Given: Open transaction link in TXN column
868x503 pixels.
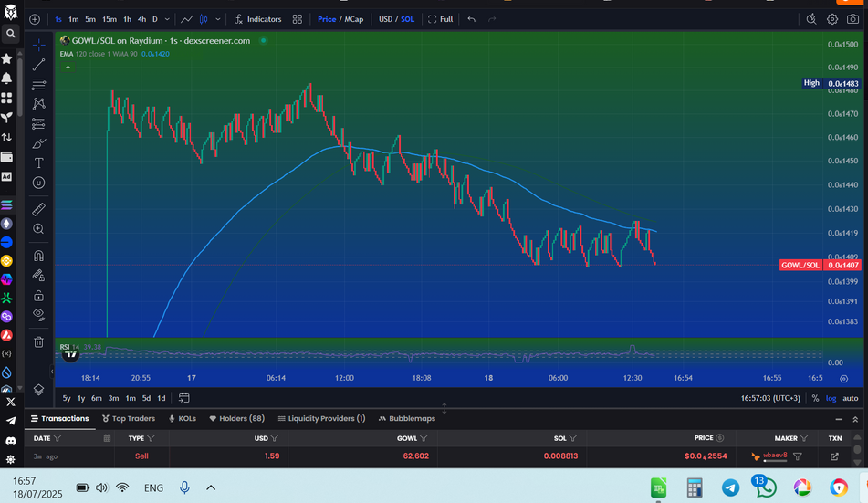Looking at the screenshot, I should (x=834, y=456).
